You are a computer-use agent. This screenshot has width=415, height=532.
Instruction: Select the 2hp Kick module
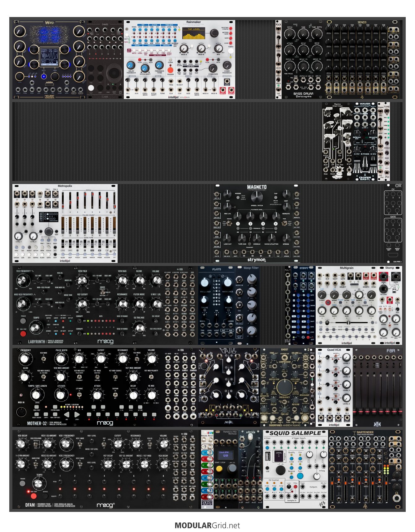click(279, 60)
